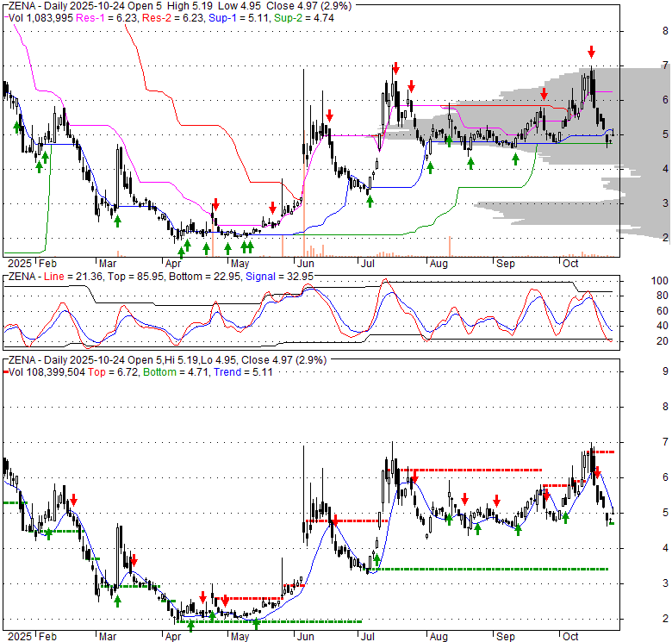672x642 pixels.
Task: Select the red down arrow in June on the top chart
Action: (x=329, y=115)
